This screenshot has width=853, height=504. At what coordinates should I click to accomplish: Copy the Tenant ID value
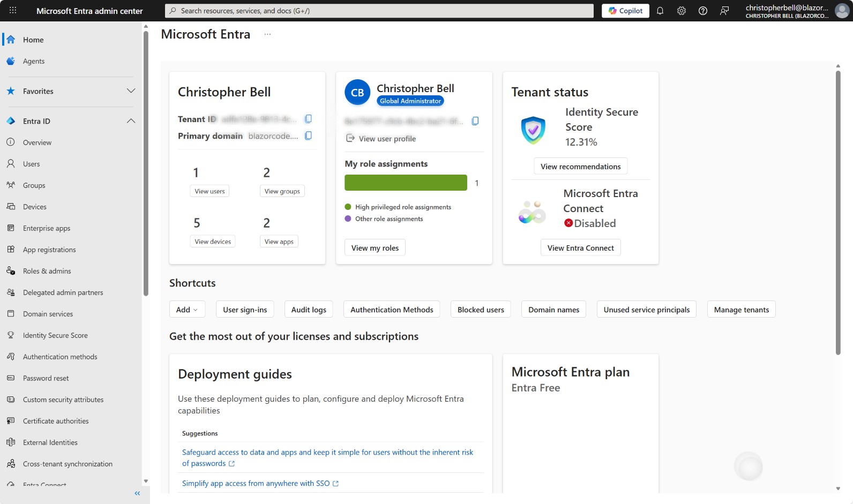tap(308, 119)
